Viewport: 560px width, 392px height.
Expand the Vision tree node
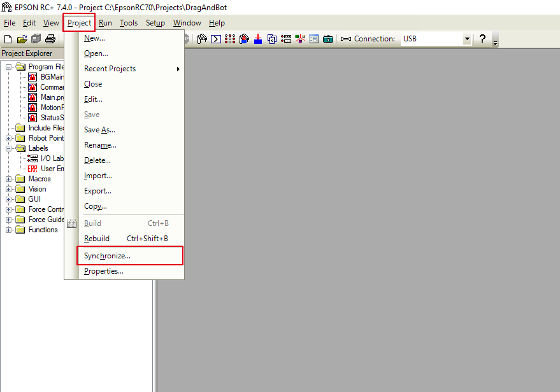[8, 189]
